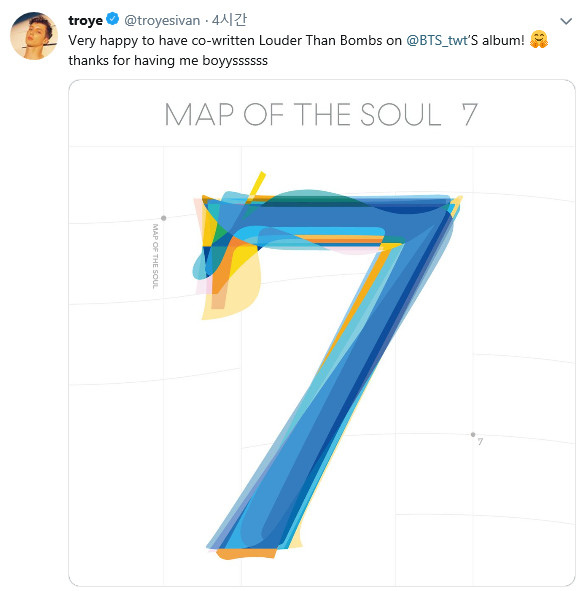Open troye's profile avatar picture
The width and height of the screenshot is (585, 591).
pyautogui.click(x=34, y=36)
